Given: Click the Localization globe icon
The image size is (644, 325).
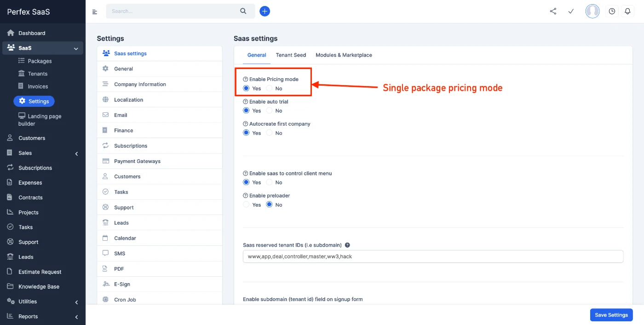Looking at the screenshot, I should [105, 99].
